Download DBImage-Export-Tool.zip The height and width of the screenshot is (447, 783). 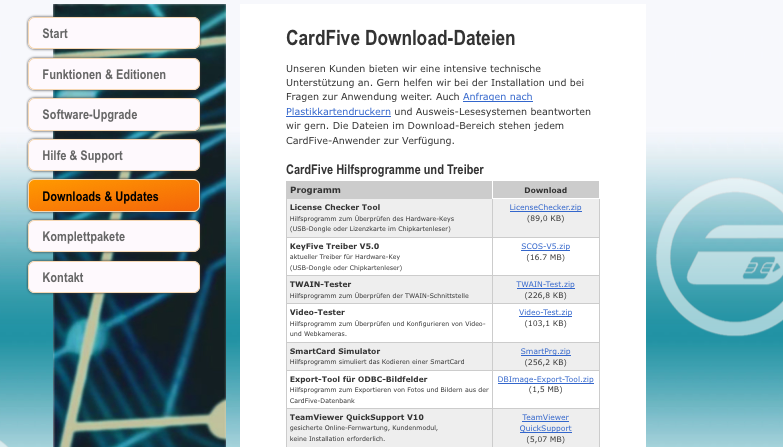[x=545, y=379]
